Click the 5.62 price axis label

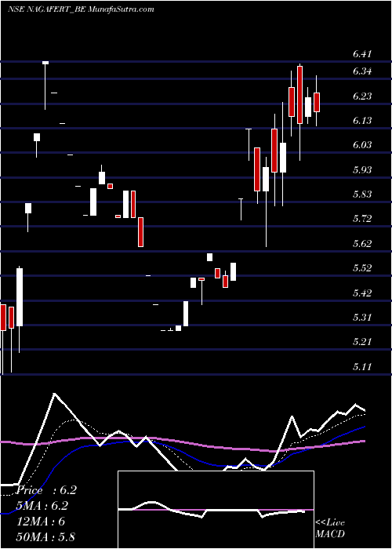(362, 244)
